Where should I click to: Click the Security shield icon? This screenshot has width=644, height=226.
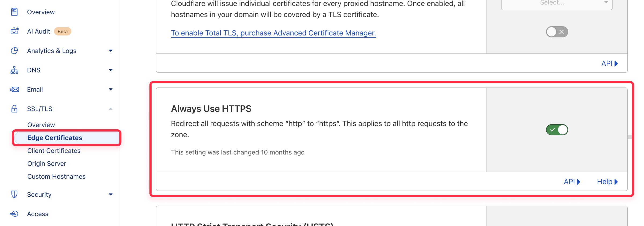point(14,194)
